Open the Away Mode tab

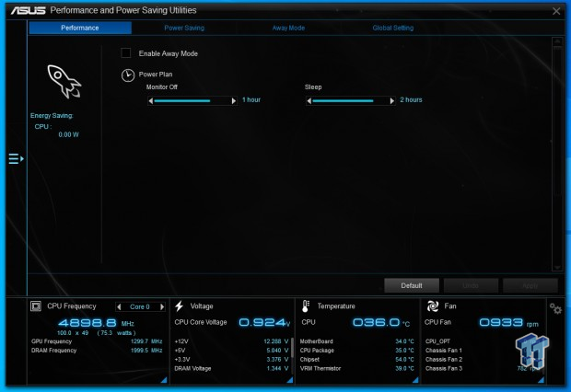click(288, 28)
